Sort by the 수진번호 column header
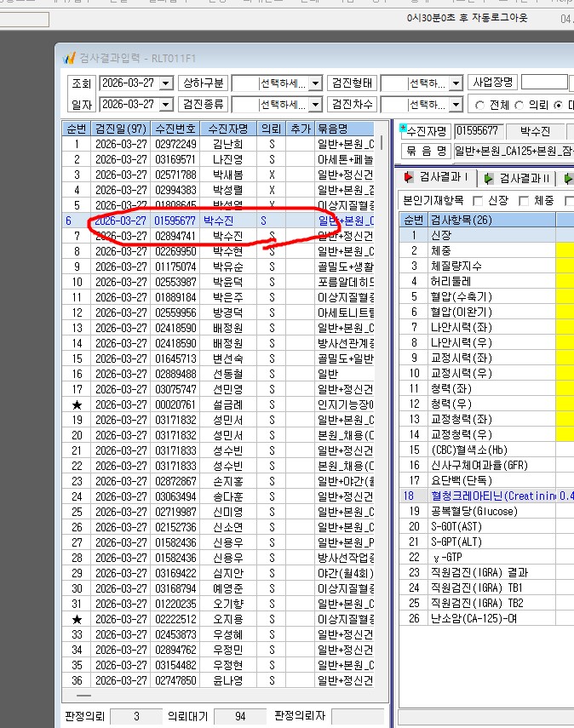 point(175,129)
